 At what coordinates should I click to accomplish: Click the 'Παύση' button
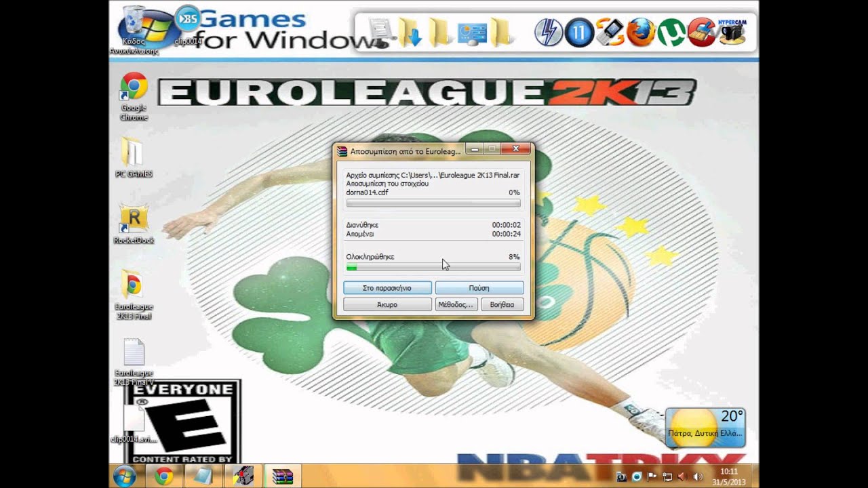(479, 288)
